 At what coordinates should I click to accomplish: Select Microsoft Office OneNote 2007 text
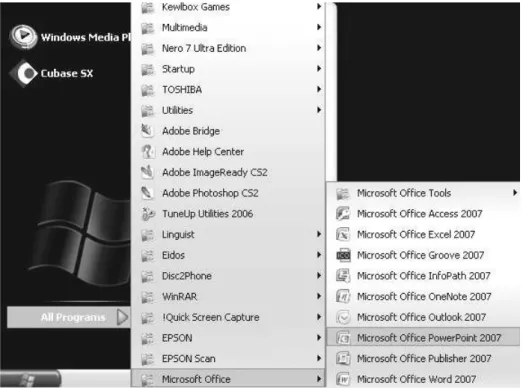[x=424, y=296]
